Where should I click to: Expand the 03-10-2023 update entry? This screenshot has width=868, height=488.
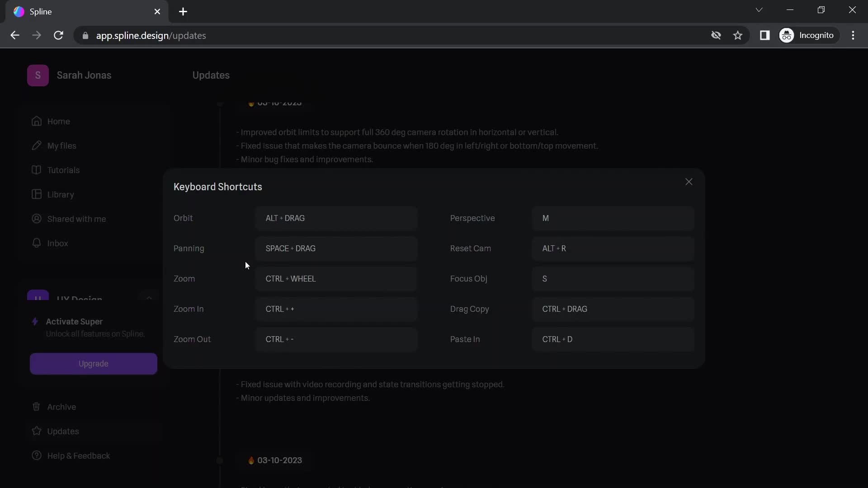point(276,460)
